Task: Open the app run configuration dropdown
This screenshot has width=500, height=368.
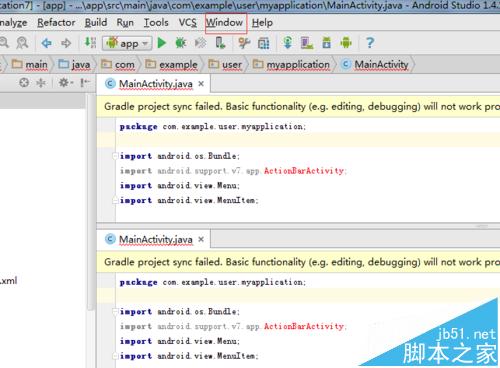Action: coord(127,43)
